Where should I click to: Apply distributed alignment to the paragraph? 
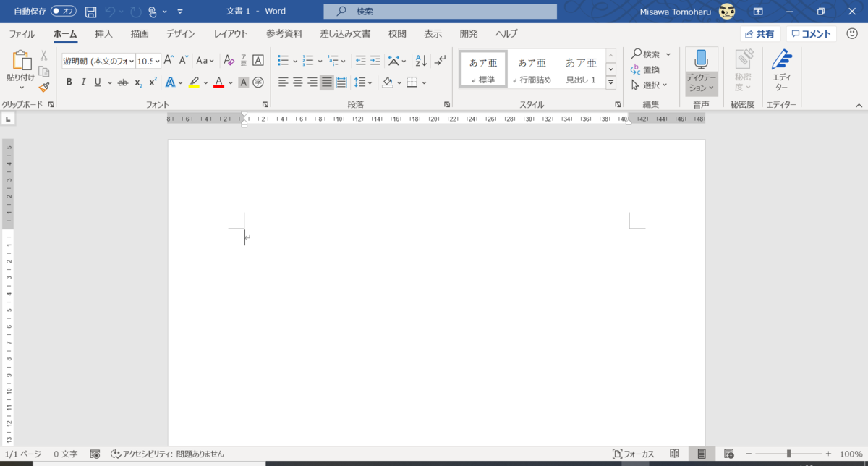coord(341,82)
